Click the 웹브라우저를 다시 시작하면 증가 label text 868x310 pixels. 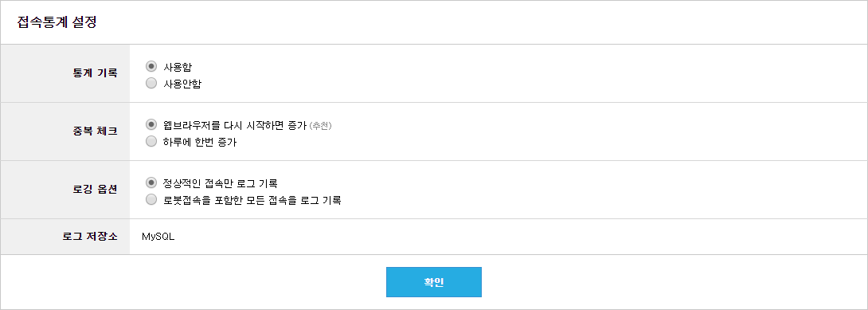[x=235, y=125]
